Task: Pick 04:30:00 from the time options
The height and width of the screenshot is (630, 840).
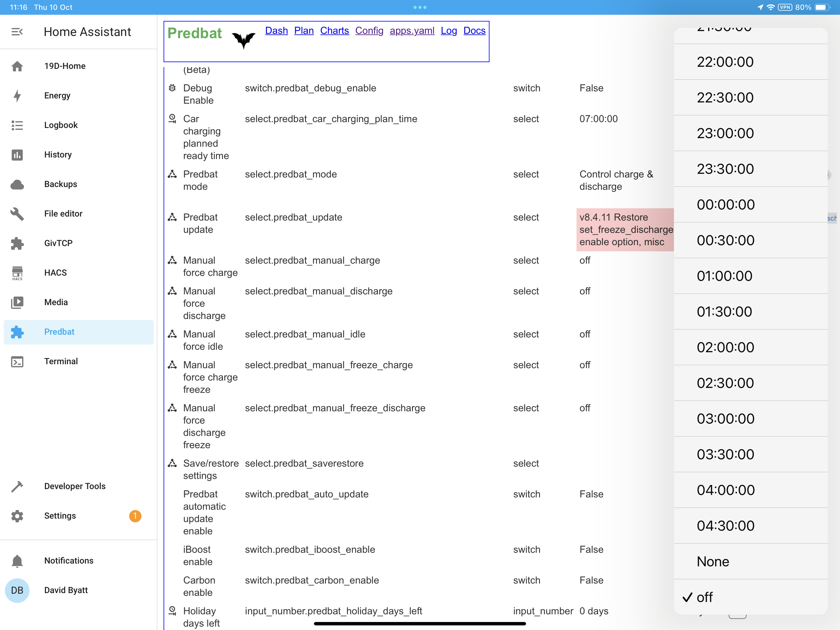Action: click(x=751, y=525)
